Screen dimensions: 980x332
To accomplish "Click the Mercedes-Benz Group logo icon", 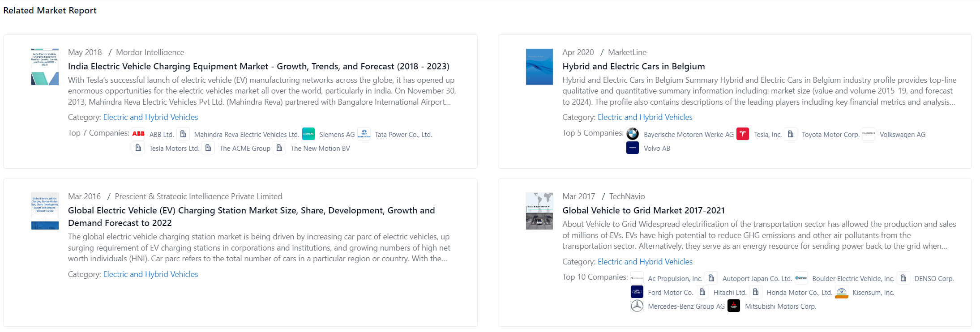I will pyautogui.click(x=637, y=306).
